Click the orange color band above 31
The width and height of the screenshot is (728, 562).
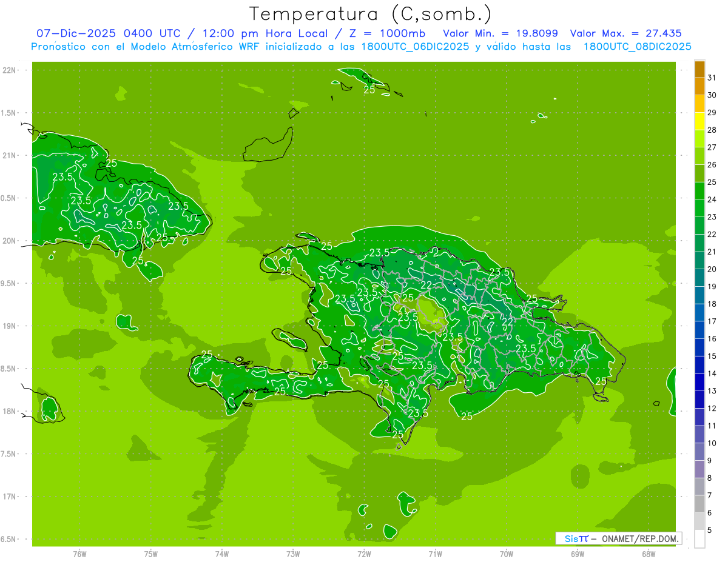pyautogui.click(x=699, y=69)
